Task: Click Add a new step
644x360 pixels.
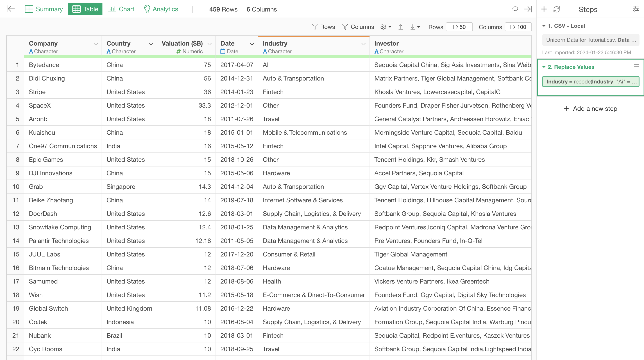Action: 590,108
